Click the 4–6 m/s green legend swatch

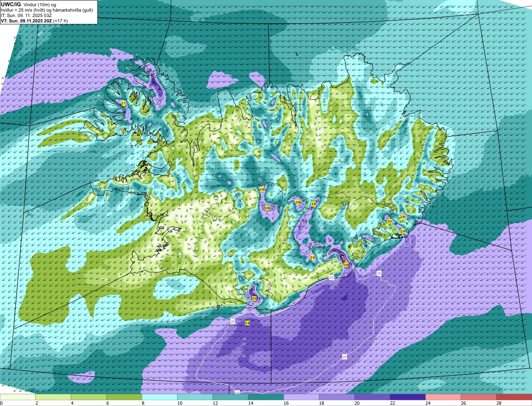pyautogui.click(x=89, y=397)
